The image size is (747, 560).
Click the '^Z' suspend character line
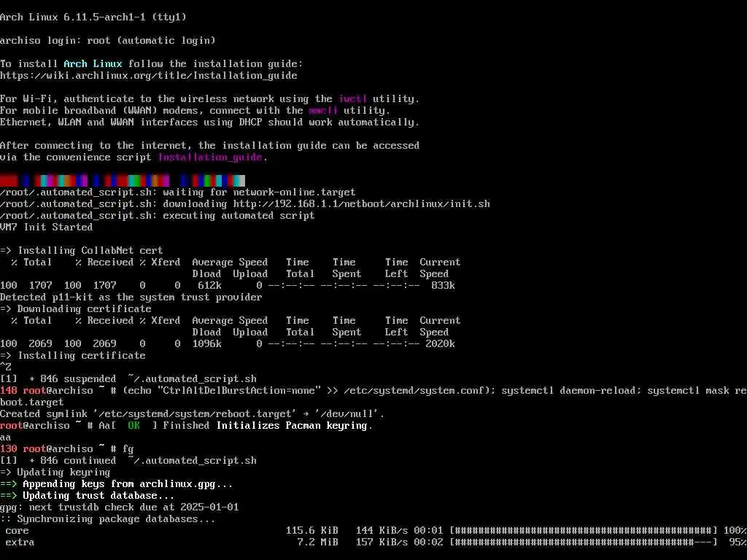[6, 367]
